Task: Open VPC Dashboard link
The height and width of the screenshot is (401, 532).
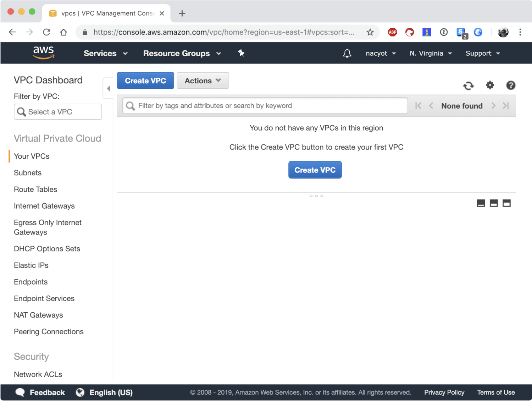Action: 48,80
